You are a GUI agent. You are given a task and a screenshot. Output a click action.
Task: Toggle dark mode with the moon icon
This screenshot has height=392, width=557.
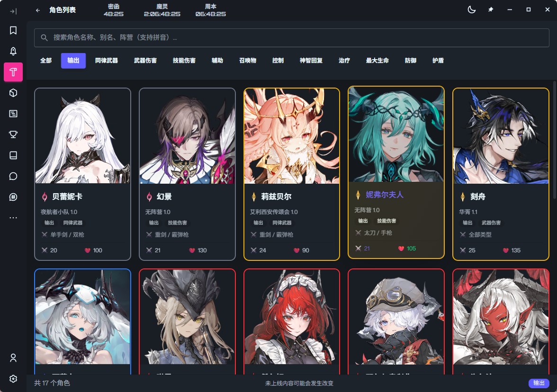[x=471, y=9]
